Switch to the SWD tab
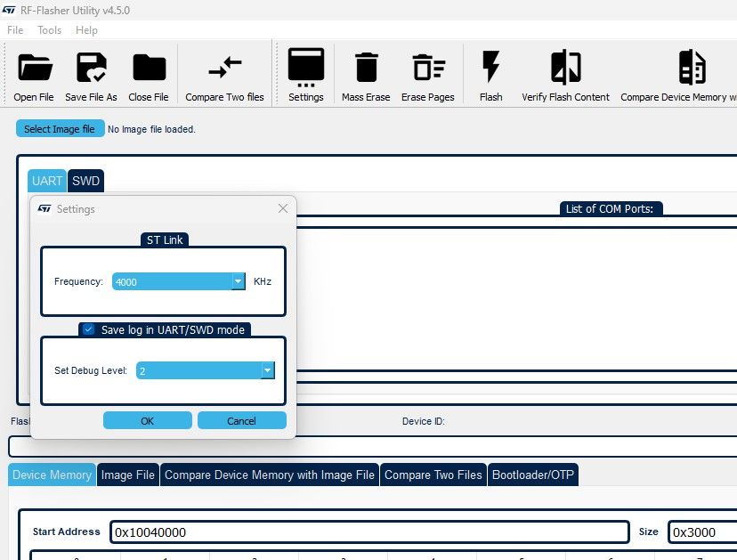 coord(85,181)
